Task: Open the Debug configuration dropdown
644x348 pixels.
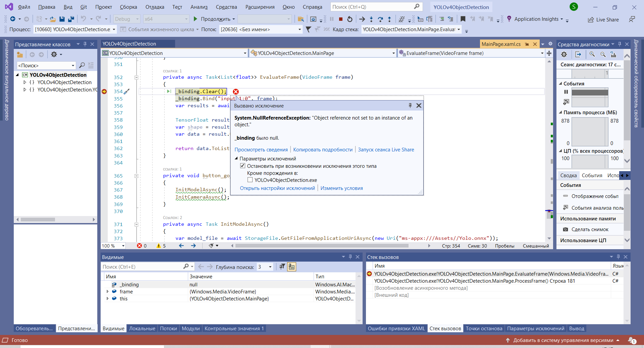Action: pyautogui.click(x=126, y=19)
